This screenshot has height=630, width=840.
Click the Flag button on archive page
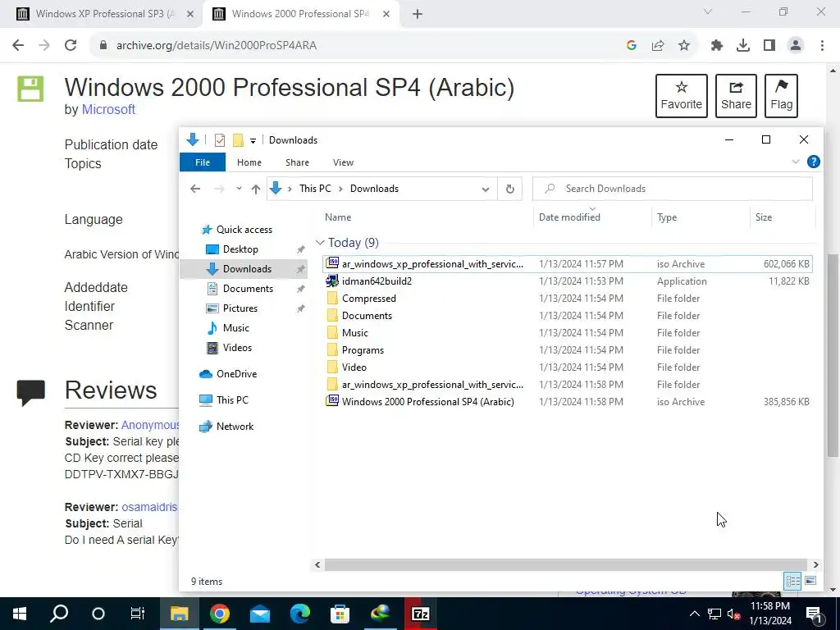pos(781,96)
